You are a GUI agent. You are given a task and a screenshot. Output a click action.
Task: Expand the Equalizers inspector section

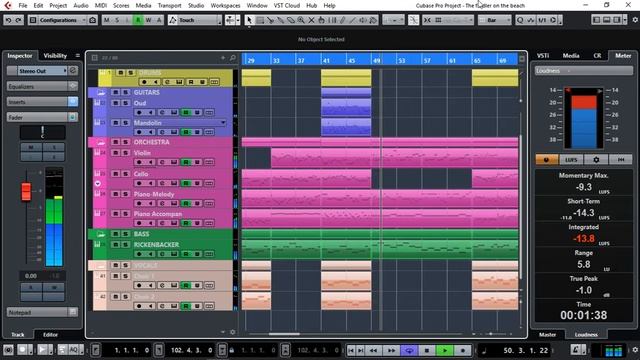pos(42,86)
